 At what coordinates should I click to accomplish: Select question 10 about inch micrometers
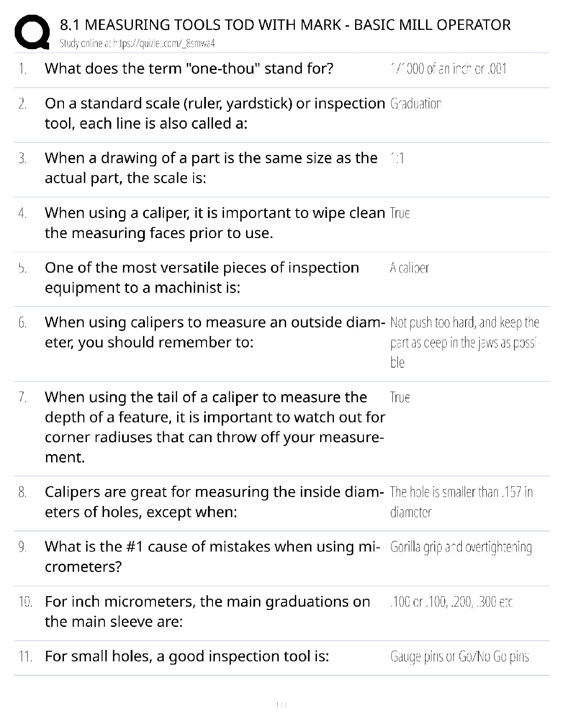click(x=207, y=611)
